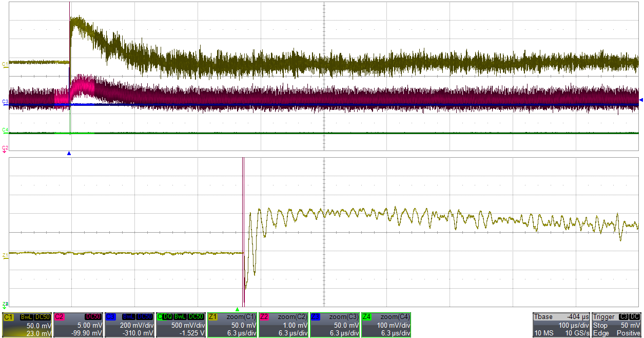The width and height of the screenshot is (644, 338).
Task: Open the C4 channel descriptor with DQ badge
Action: point(181,325)
